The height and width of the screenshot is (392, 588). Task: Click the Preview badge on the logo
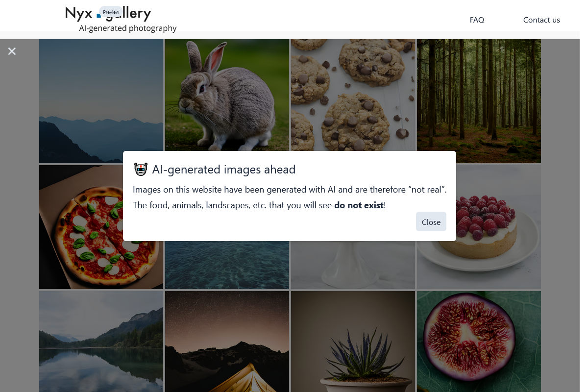click(x=111, y=12)
